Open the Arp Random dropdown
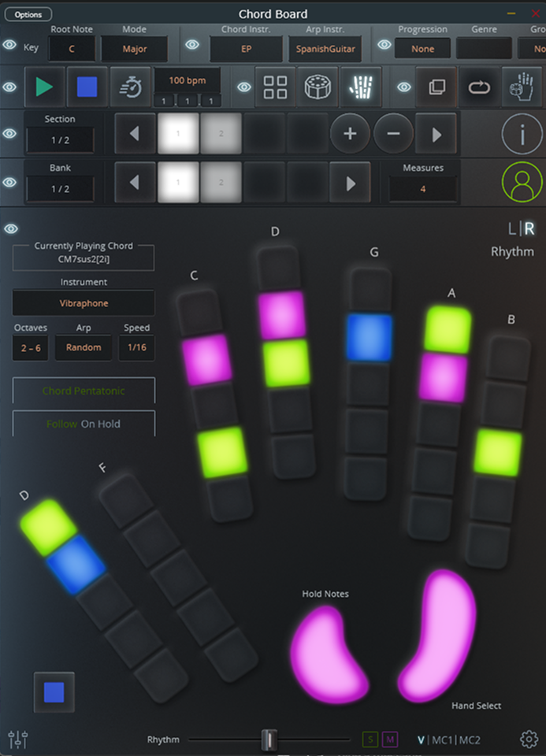 click(x=84, y=347)
